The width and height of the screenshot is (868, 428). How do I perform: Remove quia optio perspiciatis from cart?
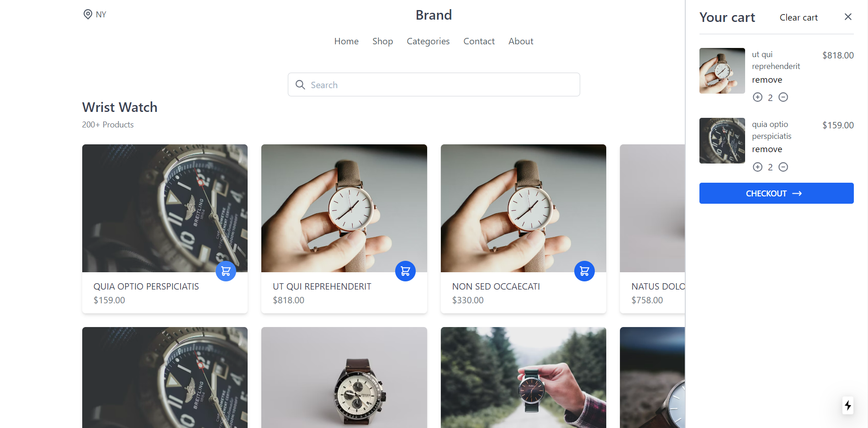click(x=767, y=149)
